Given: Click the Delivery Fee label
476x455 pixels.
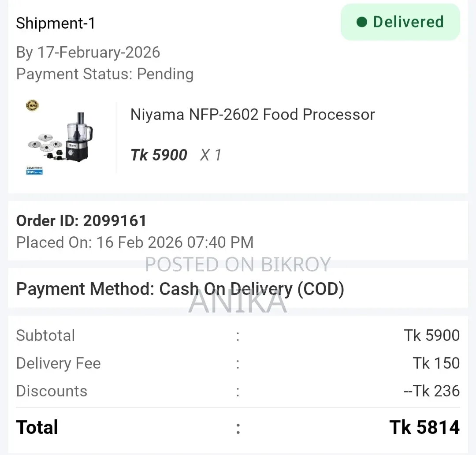Looking at the screenshot, I should [x=58, y=363].
